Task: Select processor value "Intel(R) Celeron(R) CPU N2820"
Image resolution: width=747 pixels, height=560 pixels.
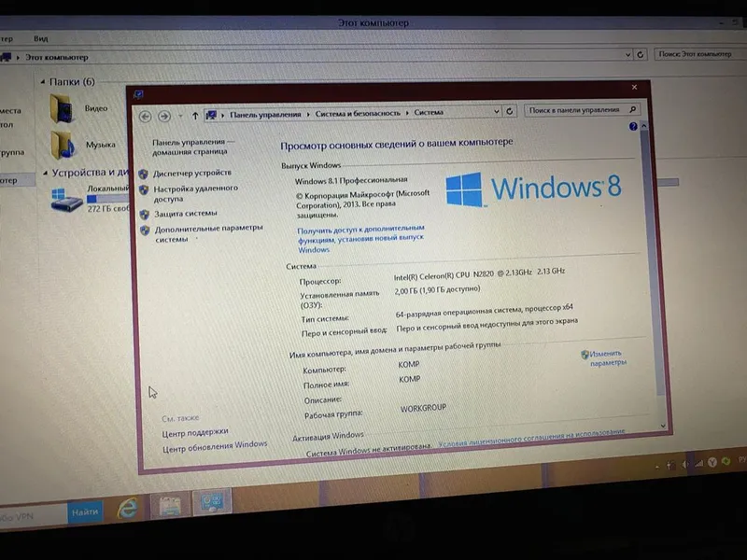Action: (x=444, y=275)
